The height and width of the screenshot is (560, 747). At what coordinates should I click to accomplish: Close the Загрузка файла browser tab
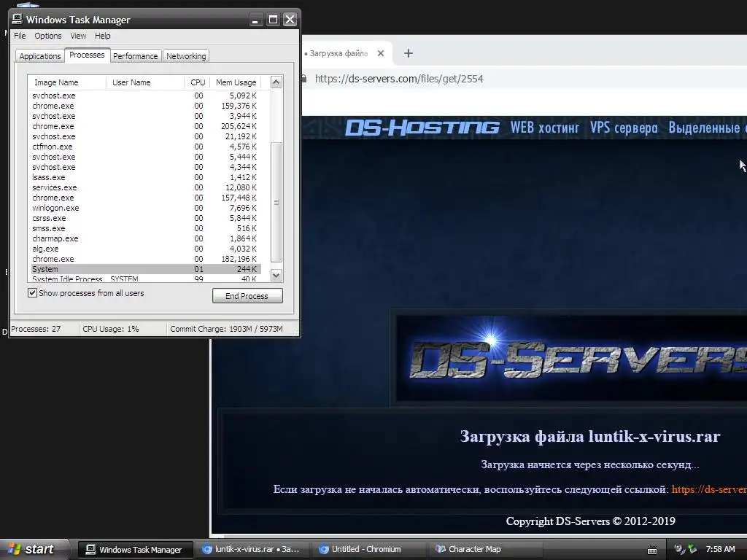(381, 53)
